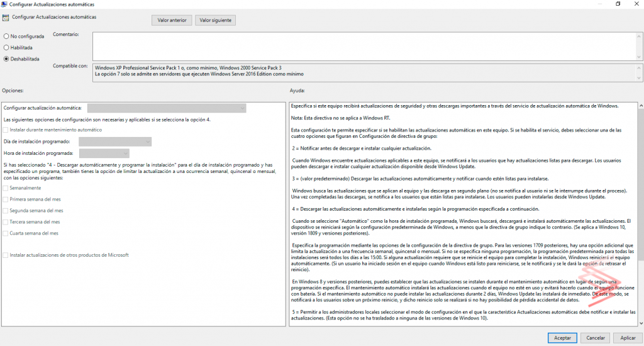Image resolution: width=644 pixels, height=346 pixels.
Task: Tick the Primera semana del mes checkbox
Action: pos(5,199)
